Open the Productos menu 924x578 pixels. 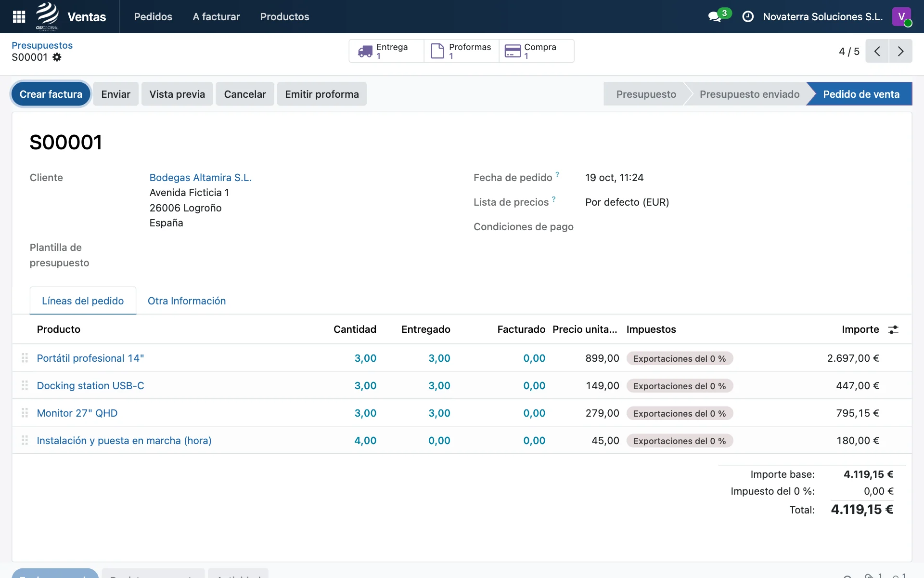pos(284,17)
